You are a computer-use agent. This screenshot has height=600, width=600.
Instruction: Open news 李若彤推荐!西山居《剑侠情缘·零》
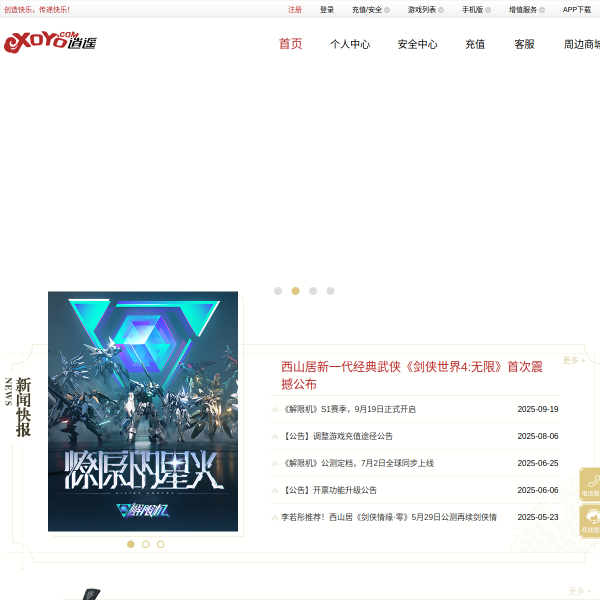click(389, 517)
